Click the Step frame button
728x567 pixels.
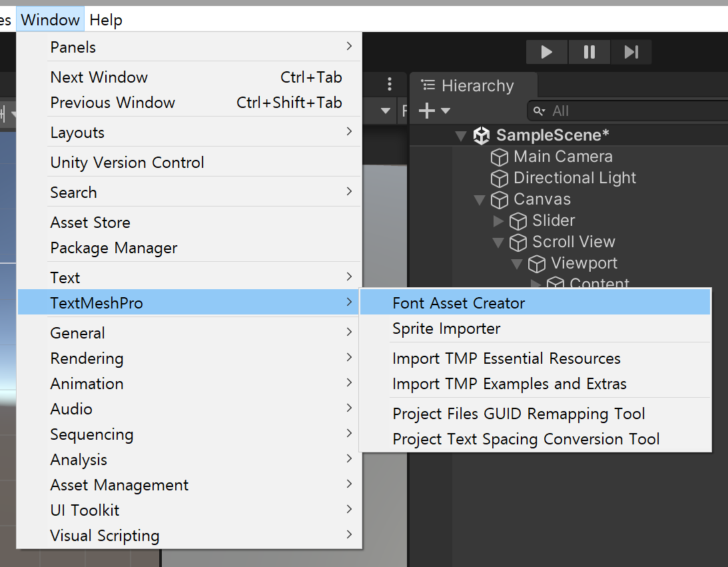point(631,52)
